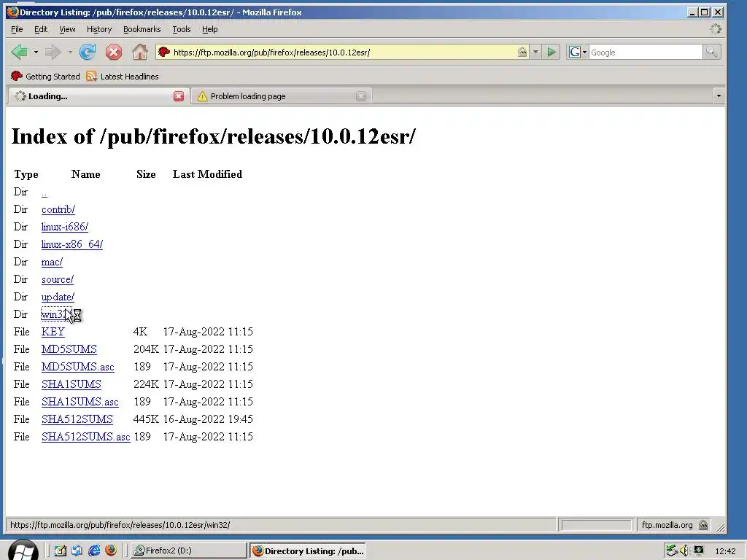Click the Forward navigation arrow

[53, 52]
